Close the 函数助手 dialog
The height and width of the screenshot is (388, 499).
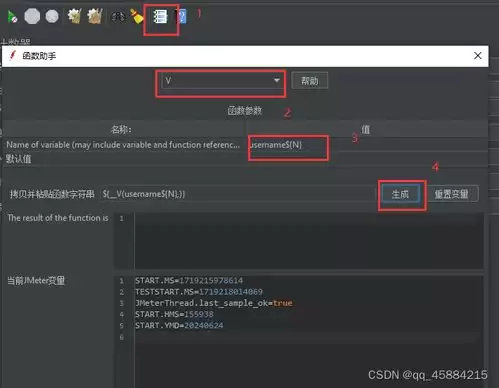477,56
